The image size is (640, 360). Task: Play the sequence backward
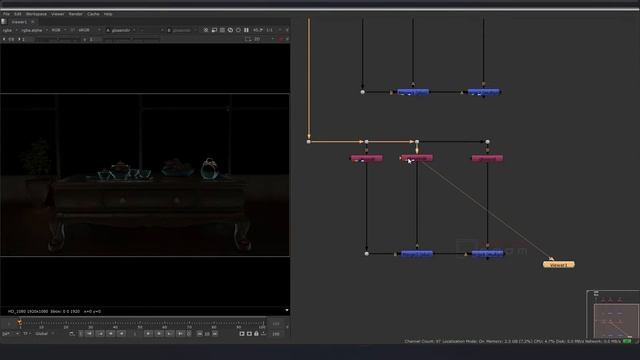click(x=121, y=334)
